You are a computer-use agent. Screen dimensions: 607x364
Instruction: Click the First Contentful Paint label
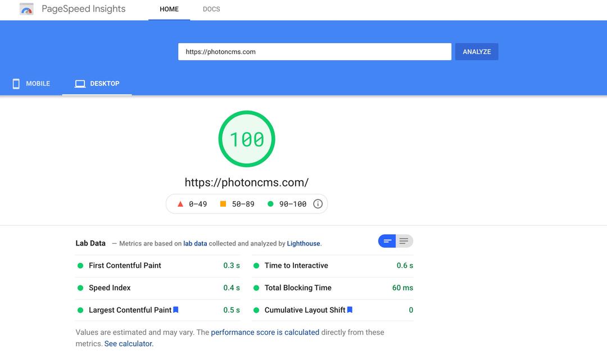click(x=125, y=266)
